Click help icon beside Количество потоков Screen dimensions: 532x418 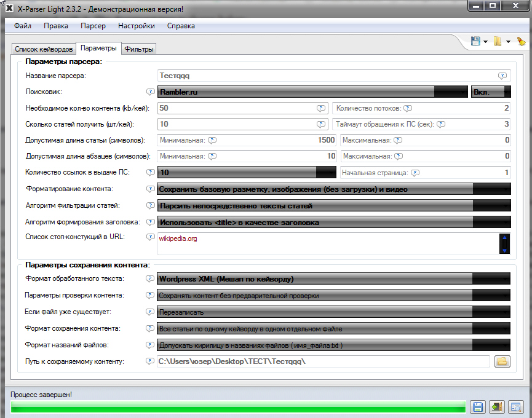point(408,108)
